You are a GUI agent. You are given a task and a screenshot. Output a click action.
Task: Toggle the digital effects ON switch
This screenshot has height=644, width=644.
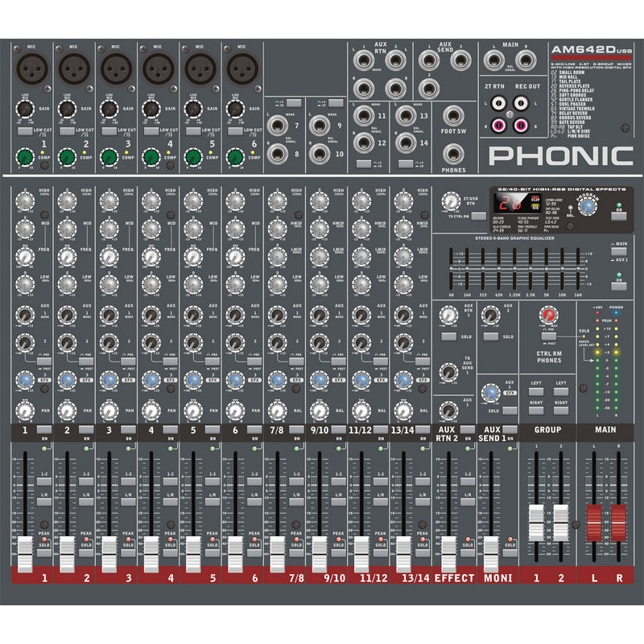coord(618,216)
